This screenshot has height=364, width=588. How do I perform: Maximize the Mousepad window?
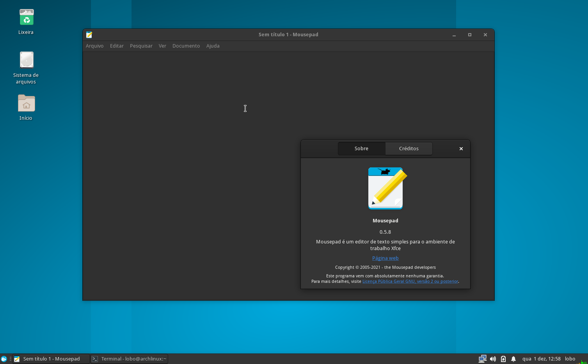(x=470, y=35)
